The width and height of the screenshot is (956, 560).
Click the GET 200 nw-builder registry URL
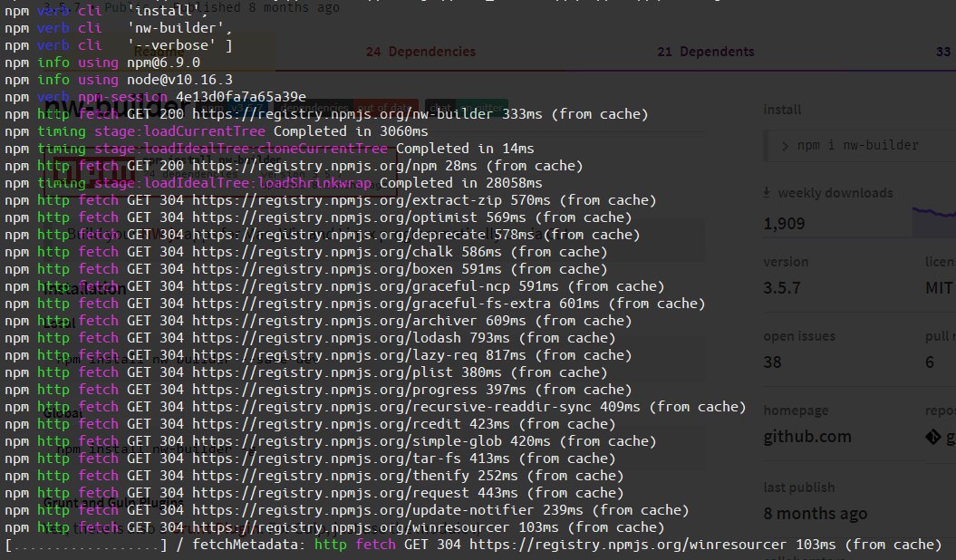coord(343,114)
